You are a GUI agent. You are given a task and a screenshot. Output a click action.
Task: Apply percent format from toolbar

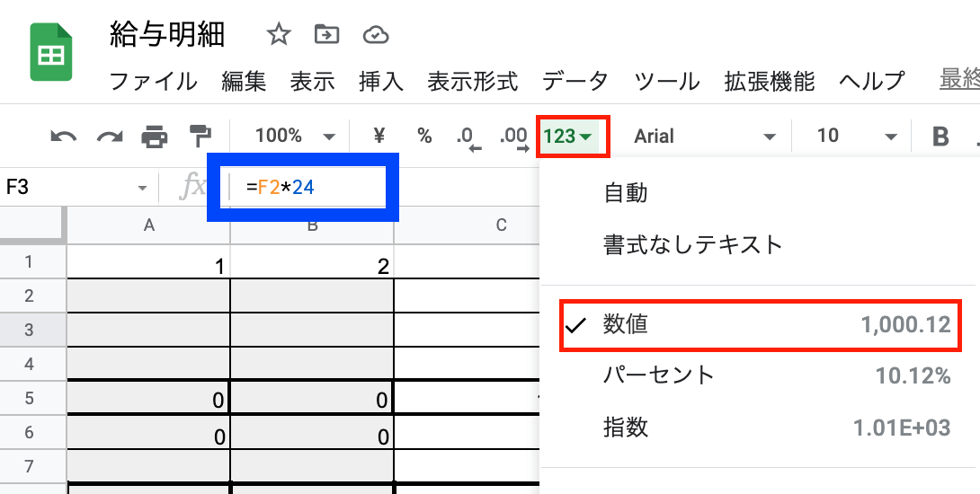pos(424,136)
